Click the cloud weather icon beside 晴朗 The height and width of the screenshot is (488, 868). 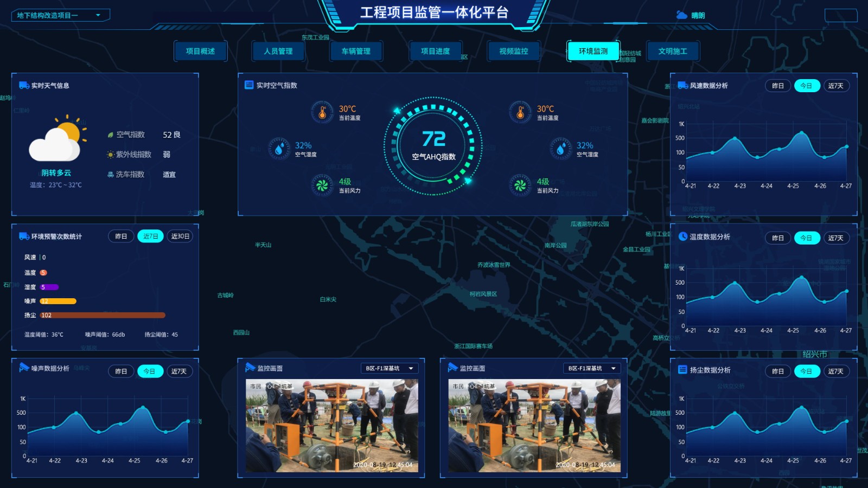point(682,15)
